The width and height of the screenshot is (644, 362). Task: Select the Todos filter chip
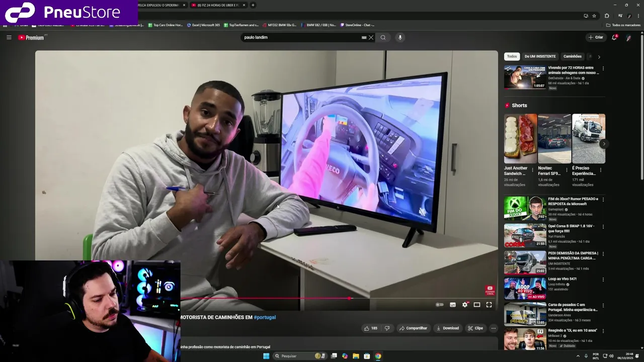512,56
